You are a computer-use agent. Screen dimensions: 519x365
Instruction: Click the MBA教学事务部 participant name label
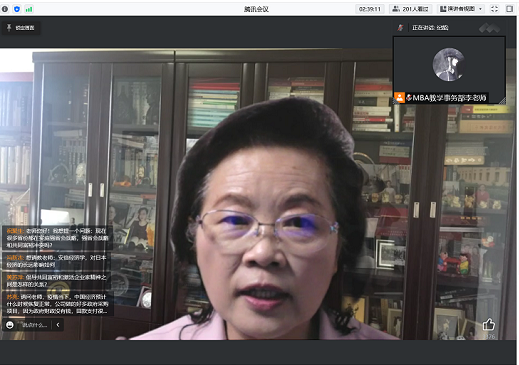point(449,98)
